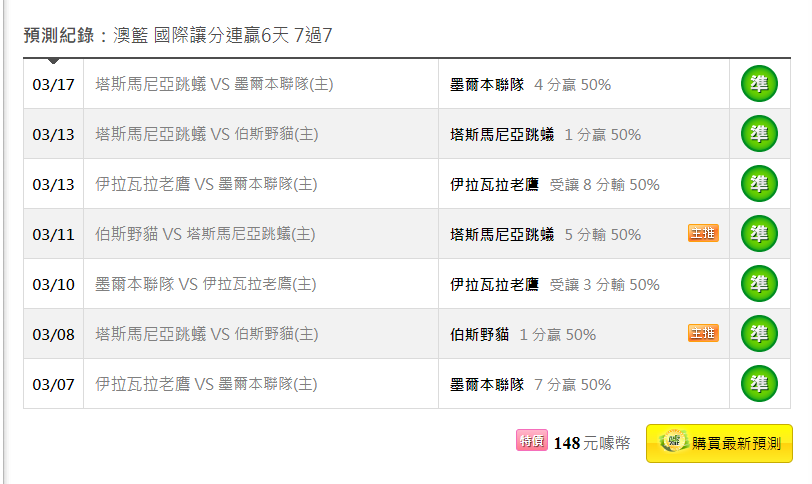Click the 148 元噱幣 price text
812x484 pixels.
click(x=592, y=443)
